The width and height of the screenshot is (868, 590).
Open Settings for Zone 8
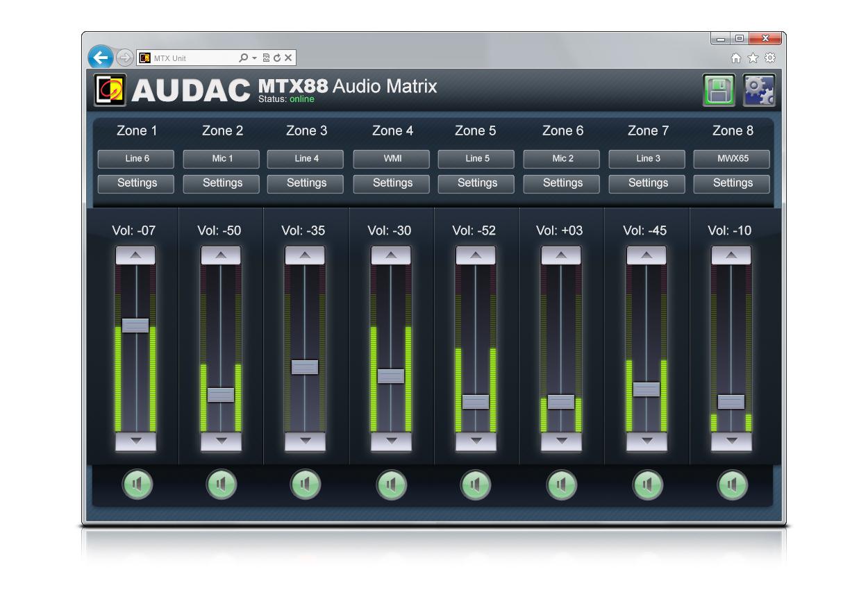pyautogui.click(x=732, y=183)
